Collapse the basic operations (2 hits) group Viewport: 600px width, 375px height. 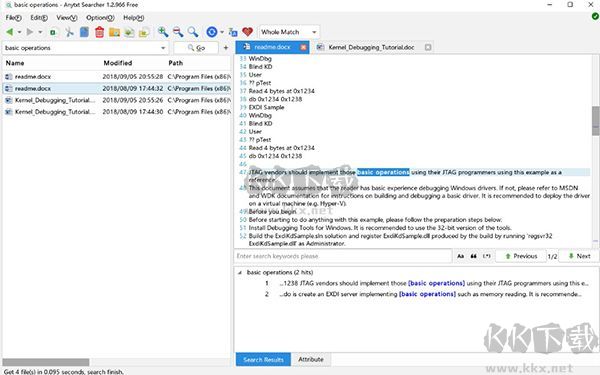(x=240, y=273)
